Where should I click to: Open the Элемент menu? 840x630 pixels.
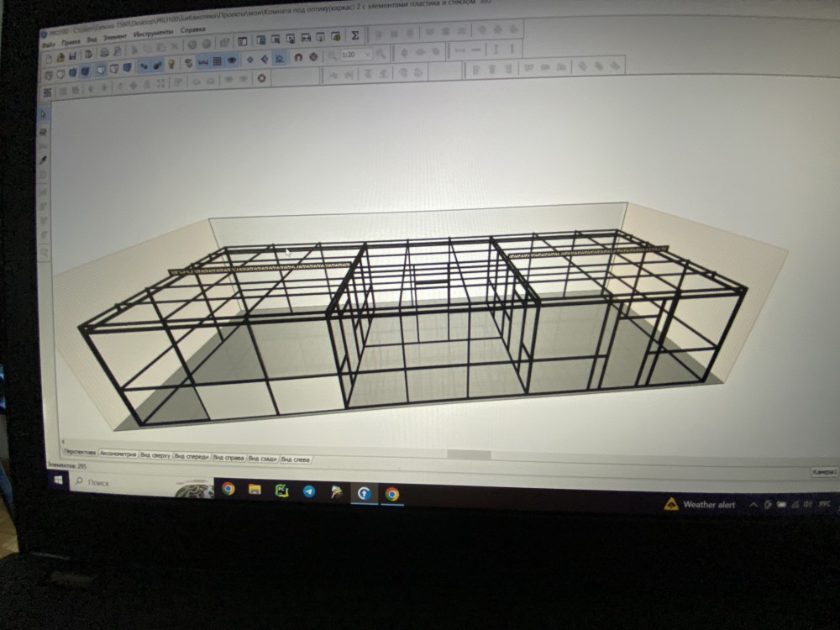pyautogui.click(x=115, y=37)
